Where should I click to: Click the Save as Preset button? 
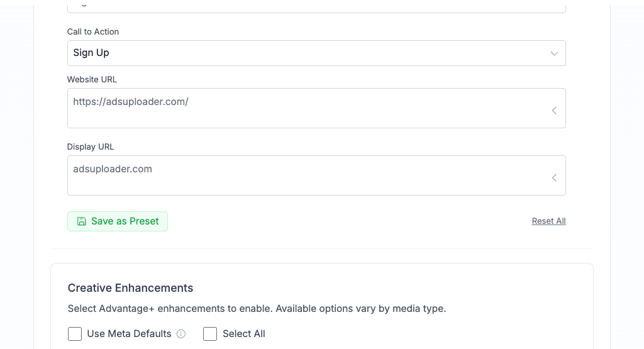[118, 221]
